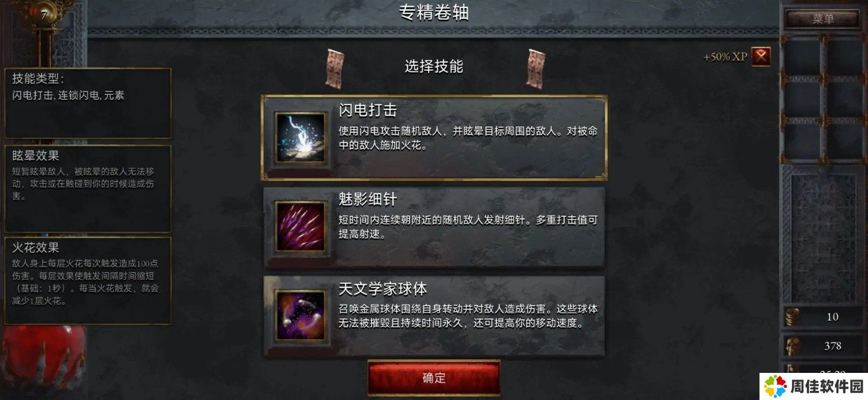The image size is (868, 400).
Task: Click the 眩晕效果 description panel
Action: coord(88,189)
